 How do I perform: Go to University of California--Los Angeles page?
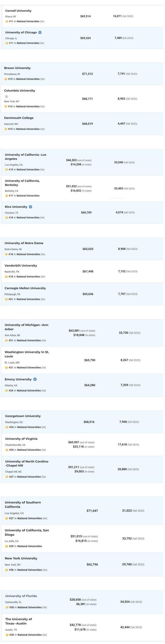point(25,157)
